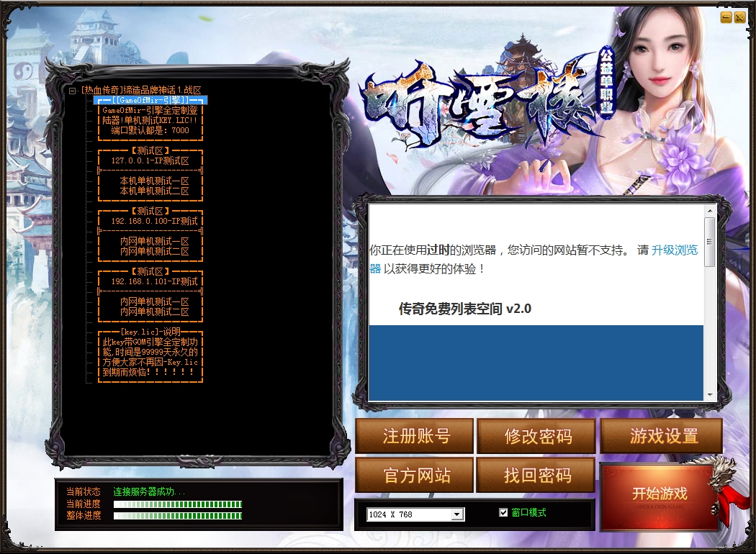Minimize the launcher with the gold button
The height and width of the screenshot is (554, 756).
coord(726,17)
